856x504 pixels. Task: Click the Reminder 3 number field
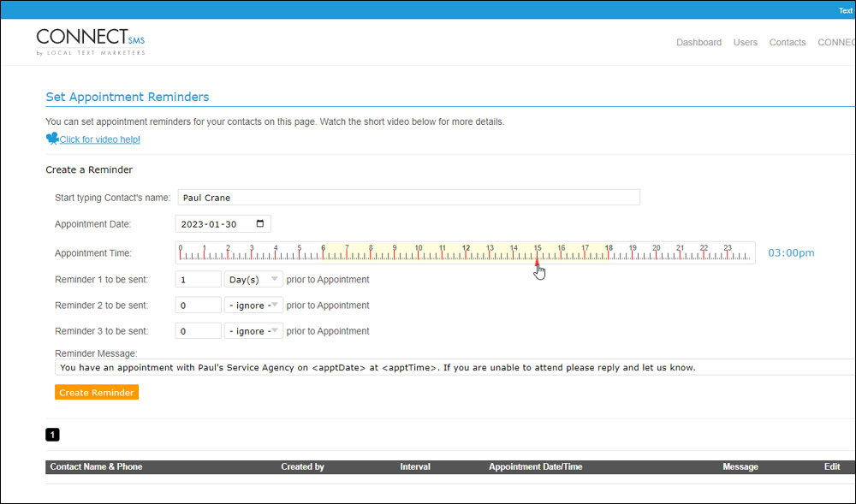coord(199,331)
